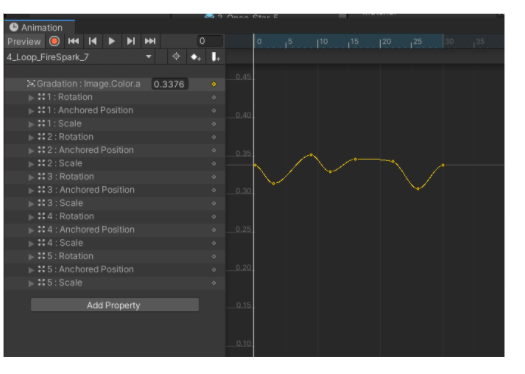Expand the 3 : Anchored Position property
The image size is (525, 374).
point(31,190)
